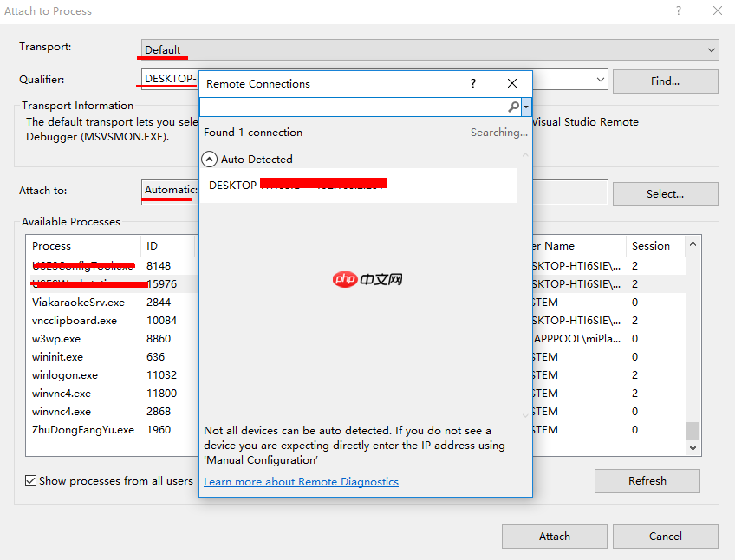This screenshot has width=735, height=560.
Task: Click the scrollbar down arrow in process list
Action: coord(691,448)
